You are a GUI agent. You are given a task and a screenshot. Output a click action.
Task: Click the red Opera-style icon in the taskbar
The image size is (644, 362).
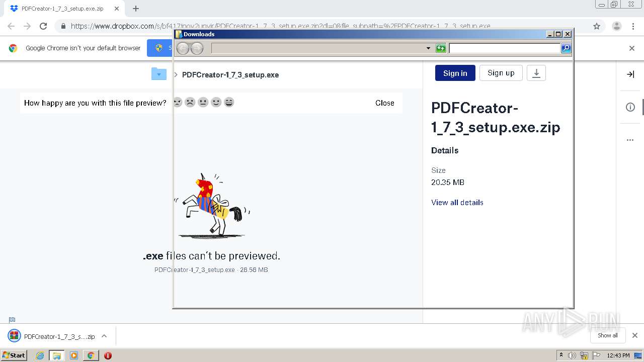pyautogui.click(x=108, y=355)
